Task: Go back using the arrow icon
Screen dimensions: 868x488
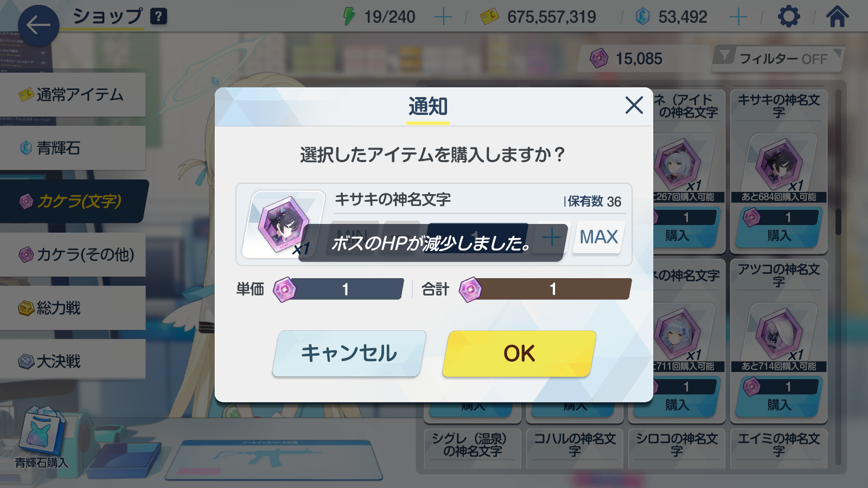Action: (x=38, y=25)
